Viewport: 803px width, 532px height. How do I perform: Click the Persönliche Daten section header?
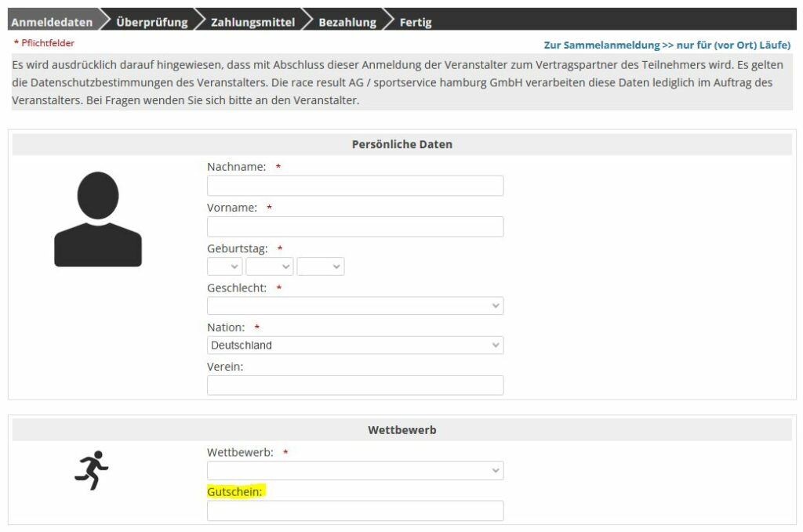(402, 144)
